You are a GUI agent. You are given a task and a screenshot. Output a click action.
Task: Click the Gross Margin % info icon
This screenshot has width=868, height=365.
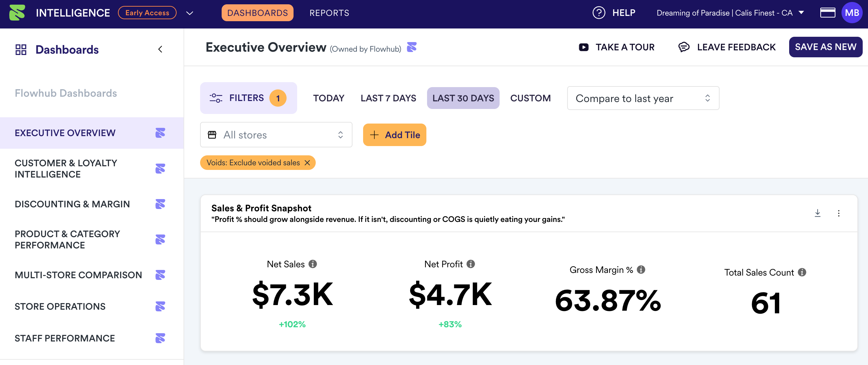641,270
